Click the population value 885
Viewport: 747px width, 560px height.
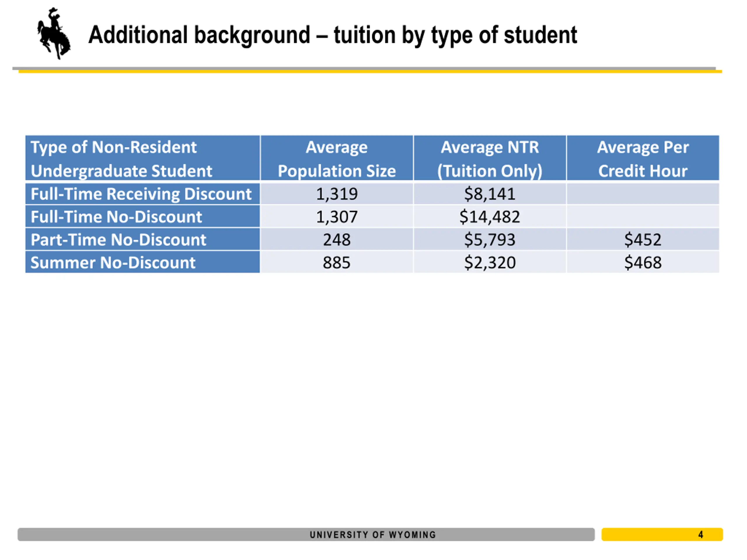[x=337, y=262]
